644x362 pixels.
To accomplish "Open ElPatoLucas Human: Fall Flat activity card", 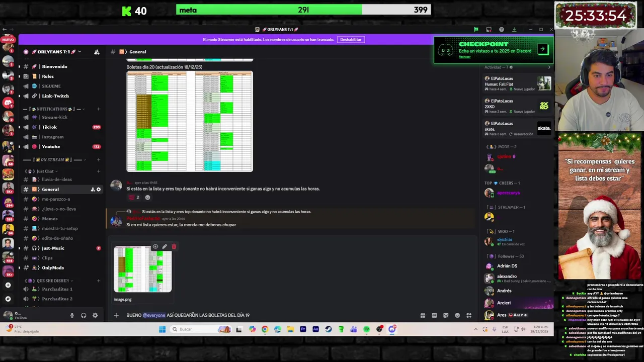I will click(x=517, y=83).
